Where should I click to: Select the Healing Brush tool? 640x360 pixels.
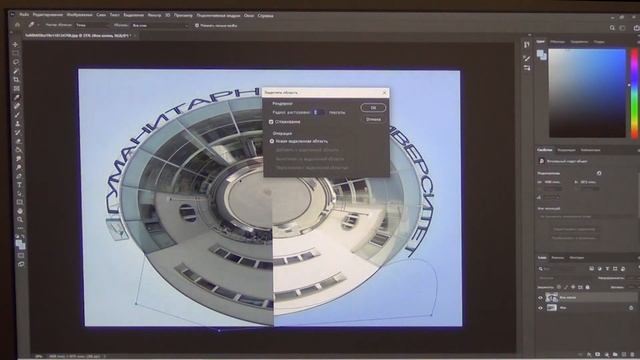pos(17,106)
